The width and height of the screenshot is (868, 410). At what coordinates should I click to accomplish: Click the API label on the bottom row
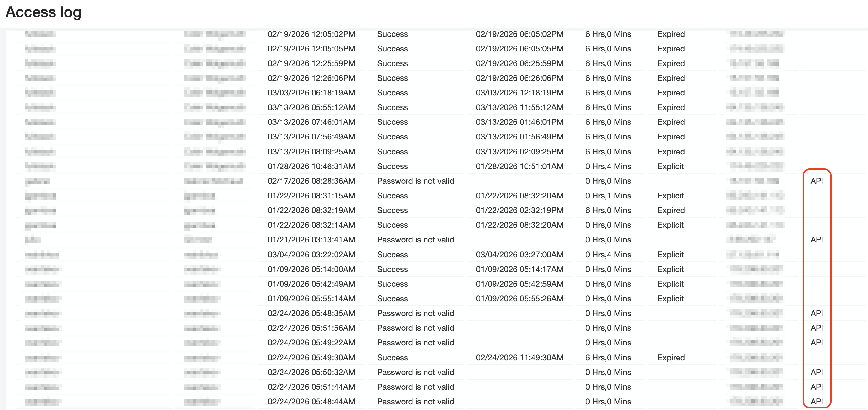point(817,401)
